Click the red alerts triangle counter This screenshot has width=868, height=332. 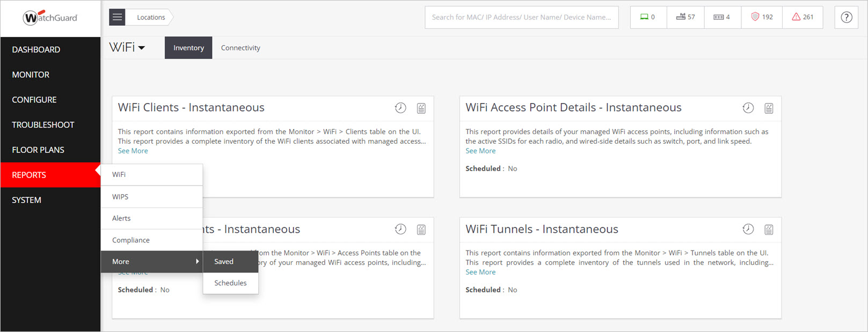803,17
